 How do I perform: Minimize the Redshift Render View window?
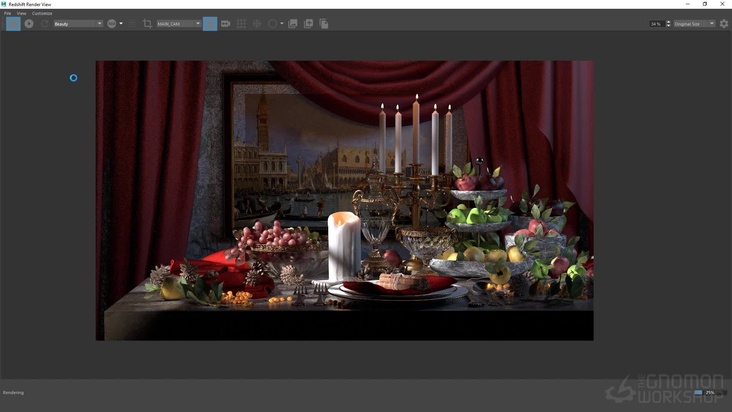pos(688,4)
